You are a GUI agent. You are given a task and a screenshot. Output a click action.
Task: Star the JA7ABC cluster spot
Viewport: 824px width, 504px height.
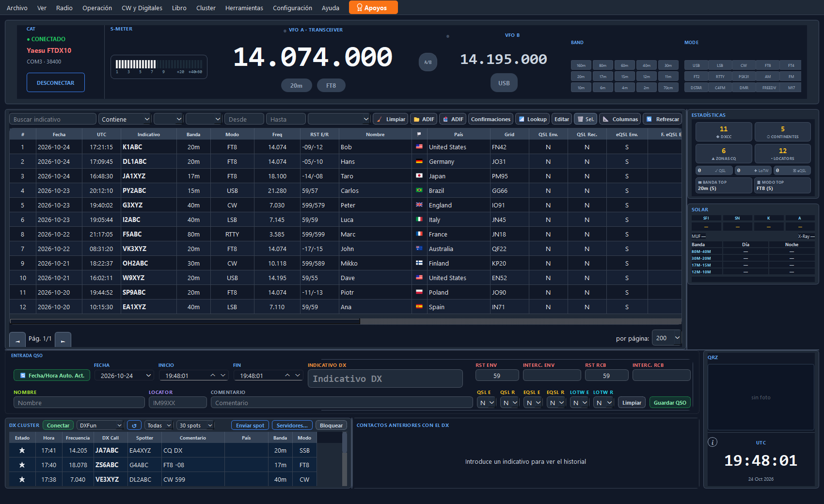(x=22, y=450)
